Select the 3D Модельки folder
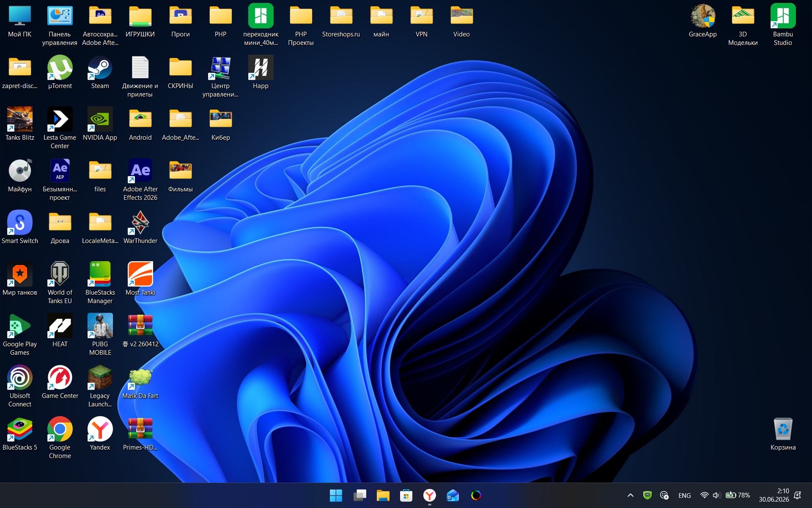This screenshot has height=508, width=812. (x=743, y=25)
